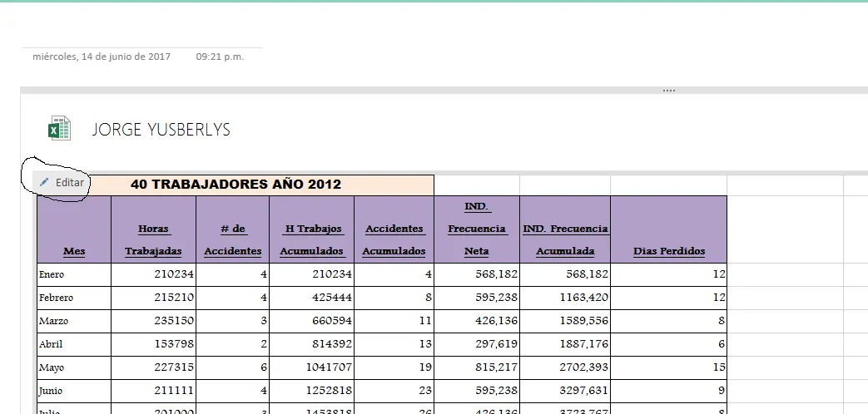Select the # de Accidentes header

232,229
